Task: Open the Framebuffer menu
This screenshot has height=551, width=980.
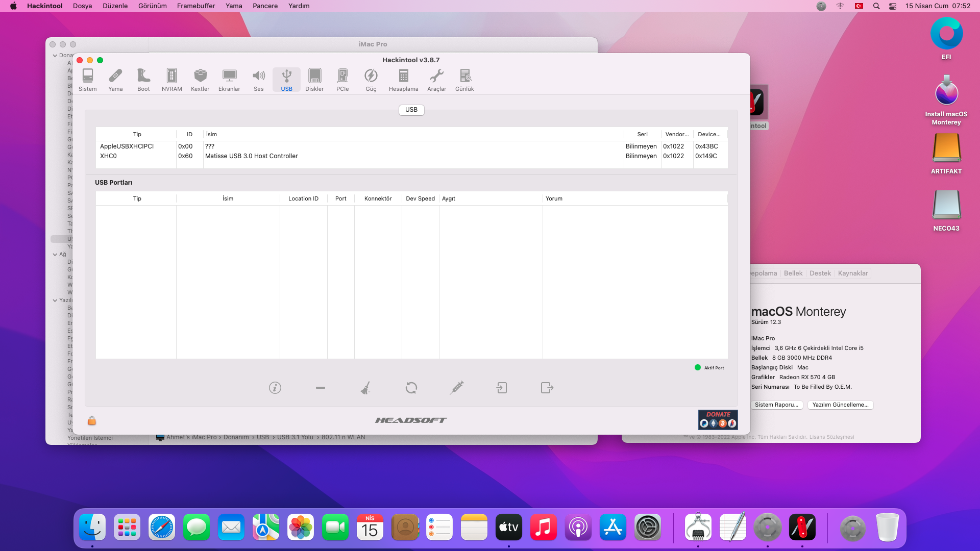Action: coord(195,6)
